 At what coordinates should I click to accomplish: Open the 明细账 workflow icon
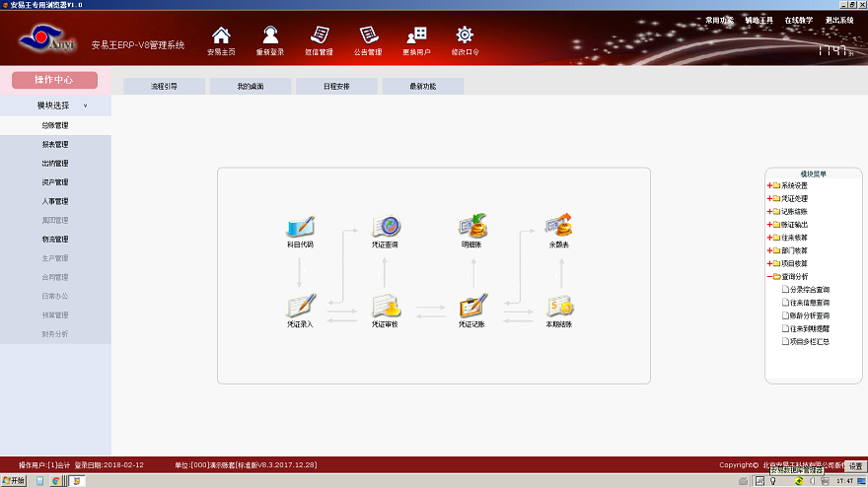[472, 226]
